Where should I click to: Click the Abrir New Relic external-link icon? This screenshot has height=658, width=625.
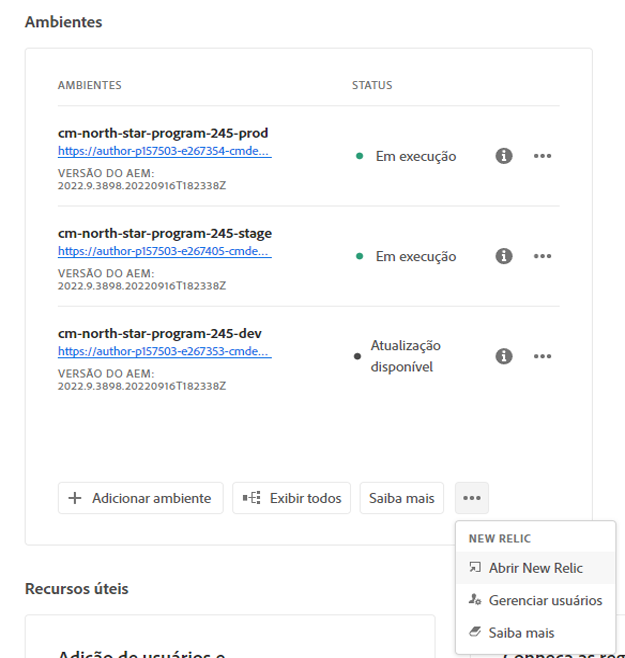point(475,568)
